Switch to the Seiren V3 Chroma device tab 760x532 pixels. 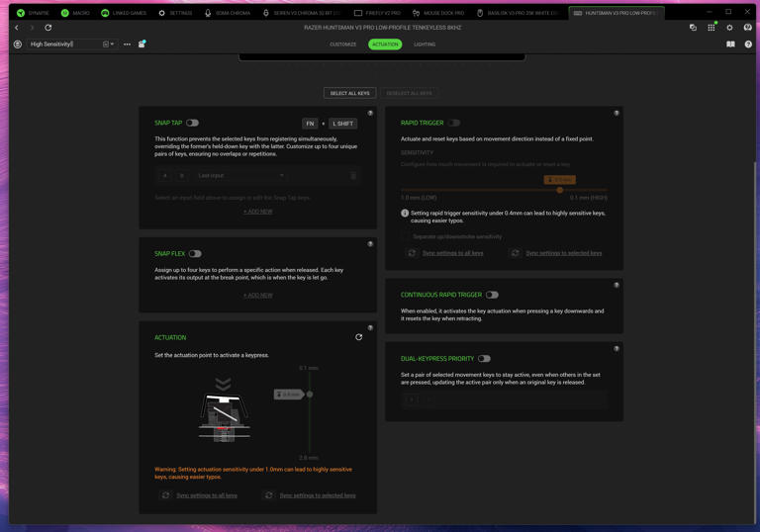(301, 13)
